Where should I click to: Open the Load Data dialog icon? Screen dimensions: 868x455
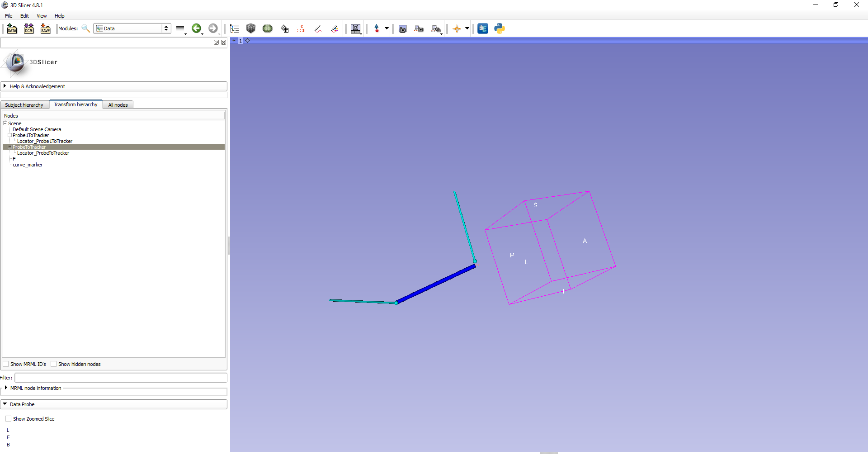pyautogui.click(x=12, y=28)
